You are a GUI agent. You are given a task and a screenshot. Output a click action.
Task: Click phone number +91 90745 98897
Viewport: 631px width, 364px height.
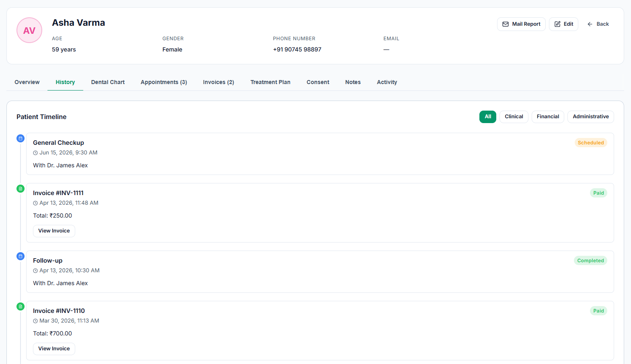coord(297,49)
